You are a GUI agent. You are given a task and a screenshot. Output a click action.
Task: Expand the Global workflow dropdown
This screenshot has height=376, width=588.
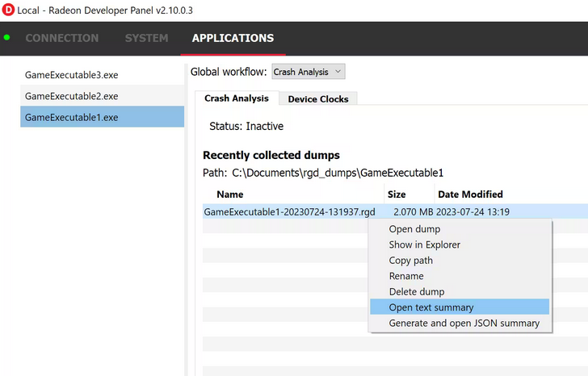coord(308,72)
